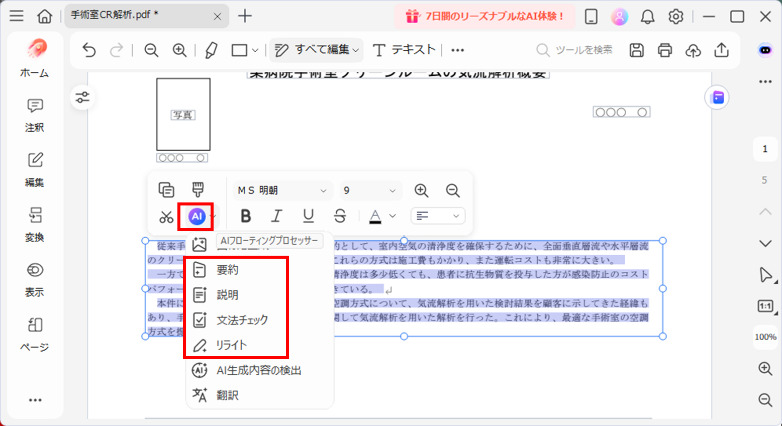The image size is (782, 426).
Task: Toggle the properties sliders panel button
Action: 82,97
